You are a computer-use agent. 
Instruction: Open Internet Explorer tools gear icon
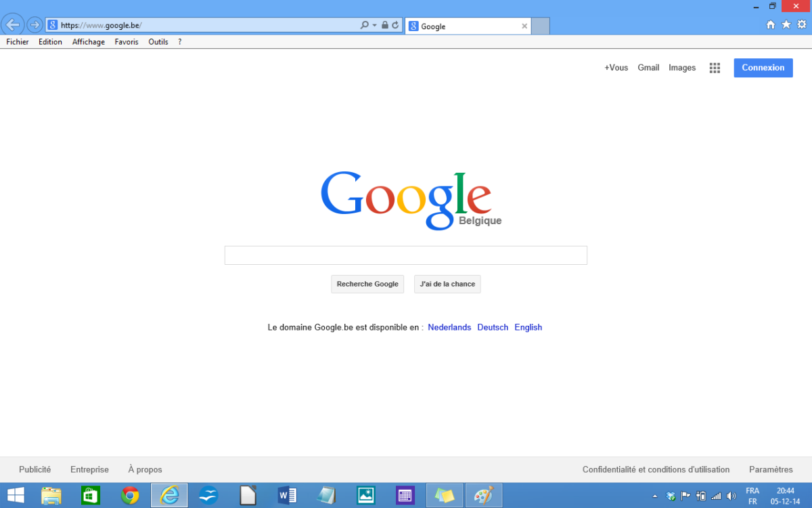coord(802,24)
